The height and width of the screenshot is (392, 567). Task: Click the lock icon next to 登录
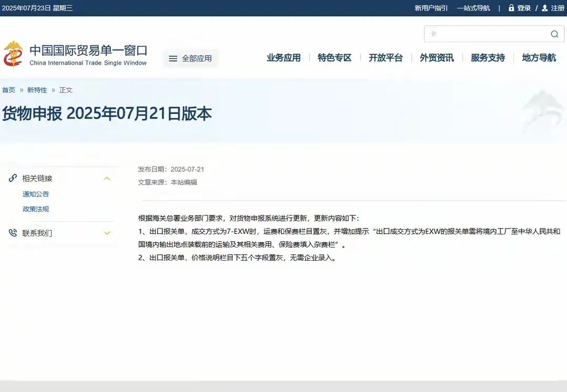click(511, 8)
